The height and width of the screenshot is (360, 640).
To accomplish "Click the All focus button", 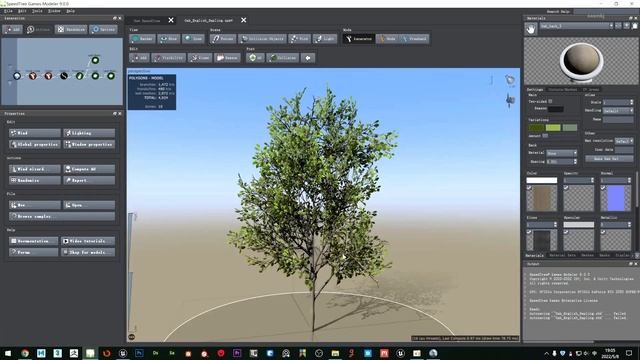I will point(256,58).
